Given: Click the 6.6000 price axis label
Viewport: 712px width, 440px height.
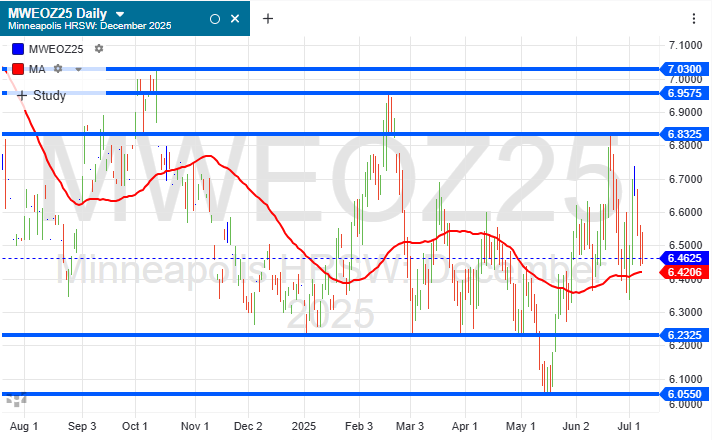Looking at the screenshot, I should click(x=686, y=213).
